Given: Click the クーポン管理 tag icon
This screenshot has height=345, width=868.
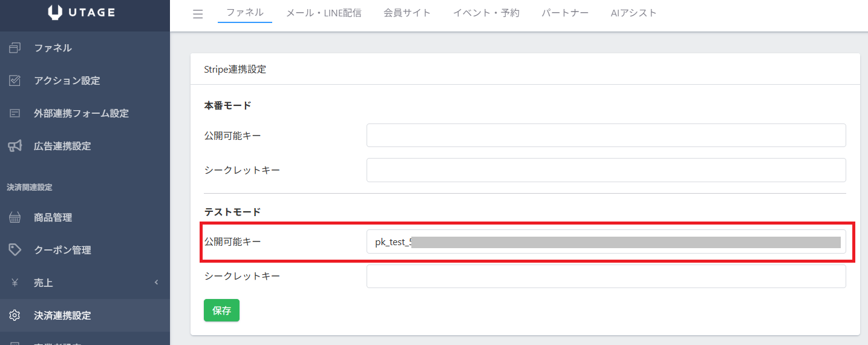Looking at the screenshot, I should [x=15, y=250].
